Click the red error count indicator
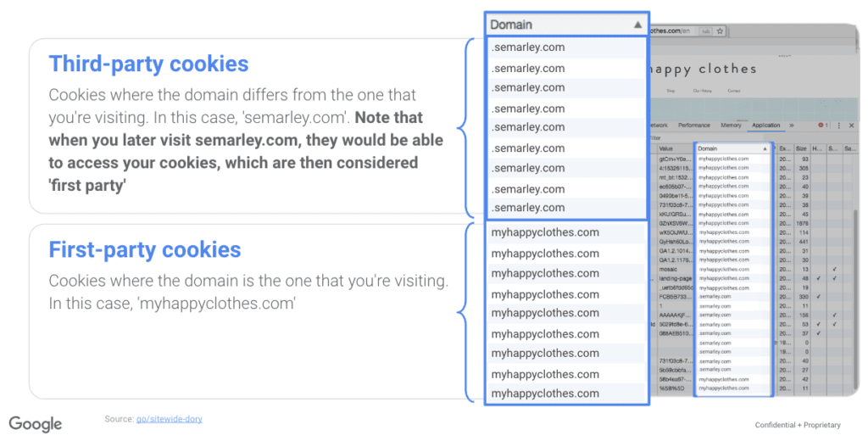868x441 pixels. [x=822, y=126]
